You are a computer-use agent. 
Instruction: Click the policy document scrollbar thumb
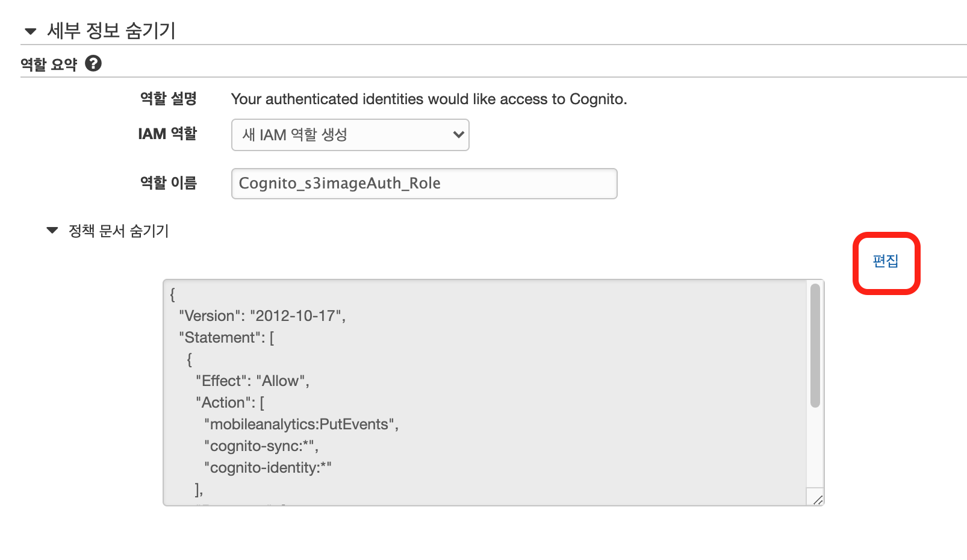point(815,346)
